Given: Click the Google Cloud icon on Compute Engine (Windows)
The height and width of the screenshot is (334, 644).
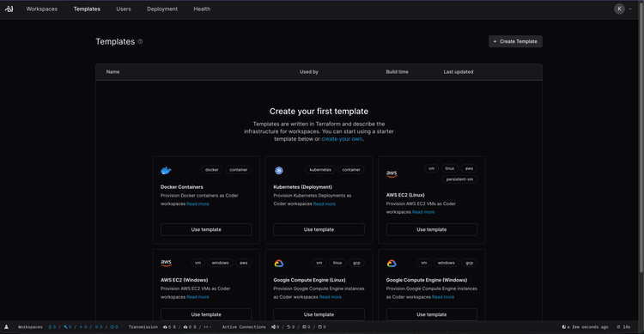Looking at the screenshot, I should click(x=392, y=264).
